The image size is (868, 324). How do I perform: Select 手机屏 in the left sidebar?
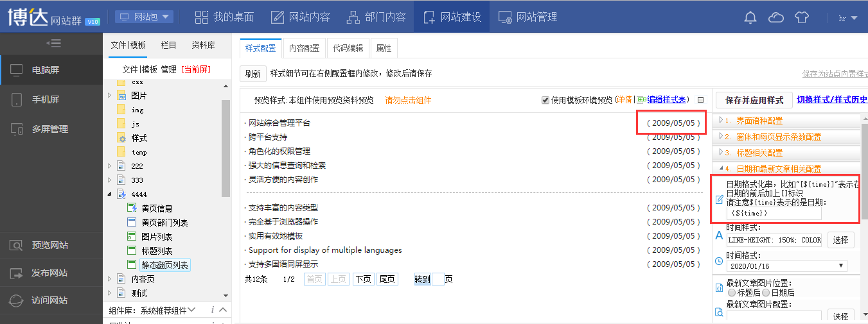[x=51, y=99]
